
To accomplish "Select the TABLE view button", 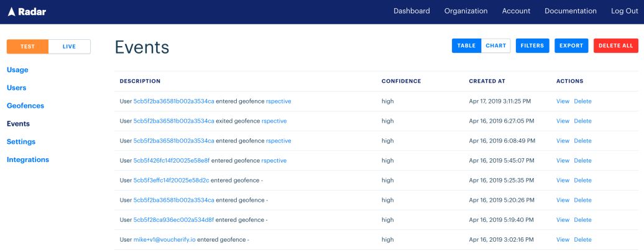I will 466,45.
